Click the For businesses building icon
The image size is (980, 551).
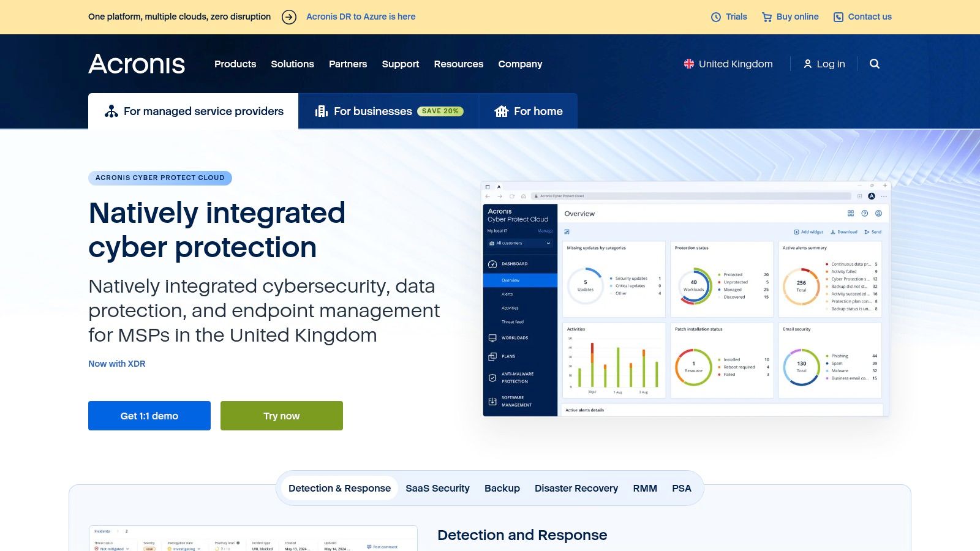[322, 111]
